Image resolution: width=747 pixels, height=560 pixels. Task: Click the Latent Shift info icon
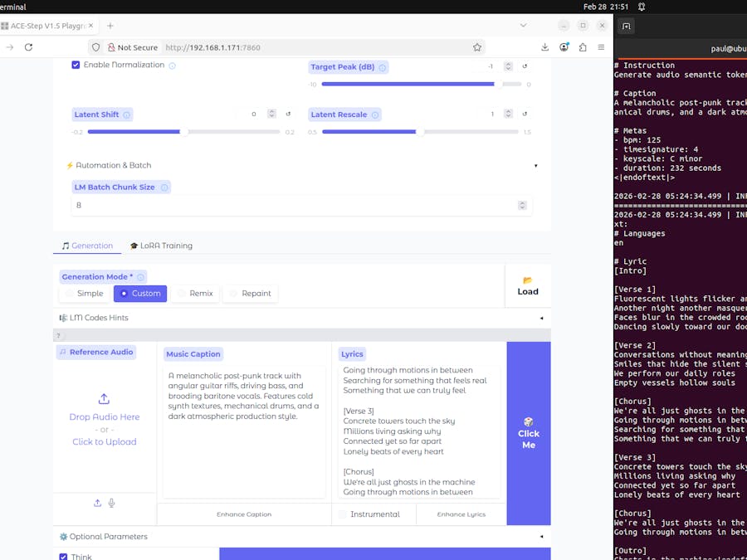point(126,114)
